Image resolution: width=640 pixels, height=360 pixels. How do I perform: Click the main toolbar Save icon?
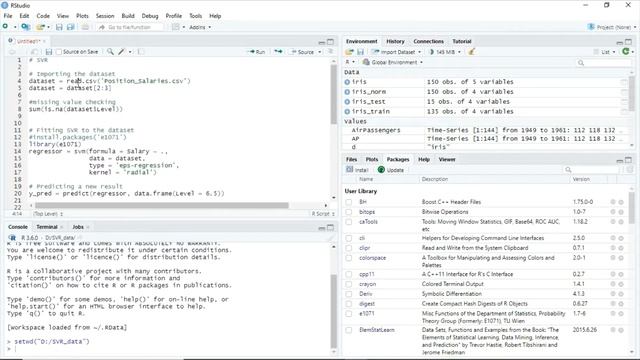59,27
